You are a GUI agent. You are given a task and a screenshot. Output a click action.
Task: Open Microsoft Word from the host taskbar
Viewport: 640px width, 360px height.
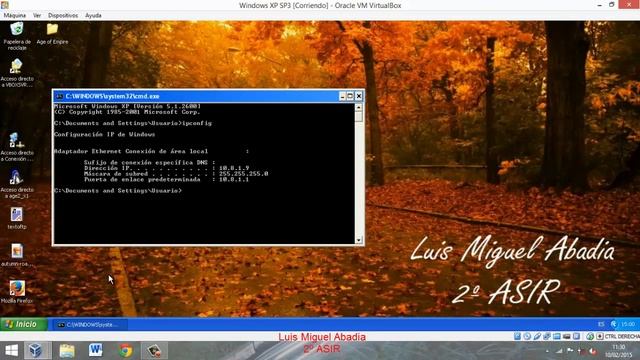click(x=96, y=350)
